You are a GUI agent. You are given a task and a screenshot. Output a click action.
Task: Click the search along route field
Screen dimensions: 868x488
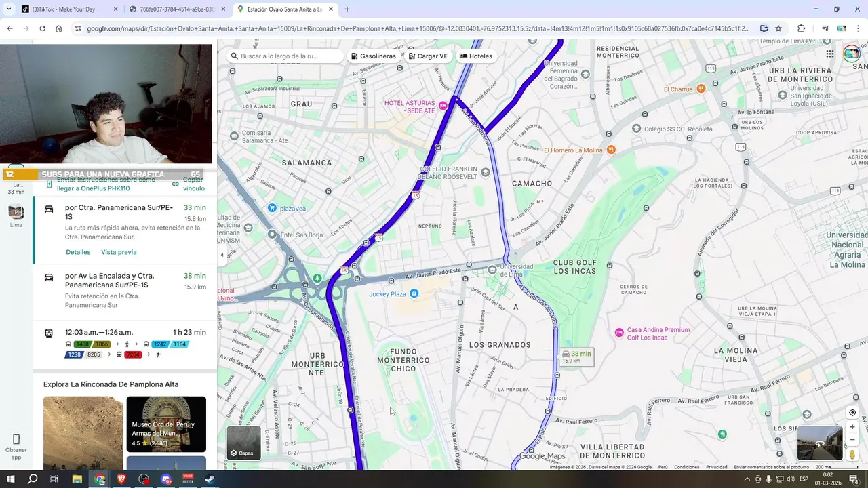pos(285,56)
